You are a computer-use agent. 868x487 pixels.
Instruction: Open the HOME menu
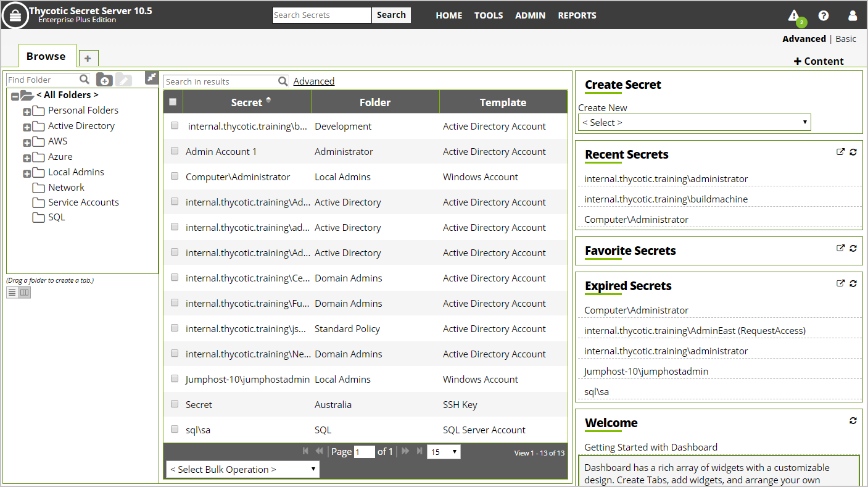[x=449, y=15]
